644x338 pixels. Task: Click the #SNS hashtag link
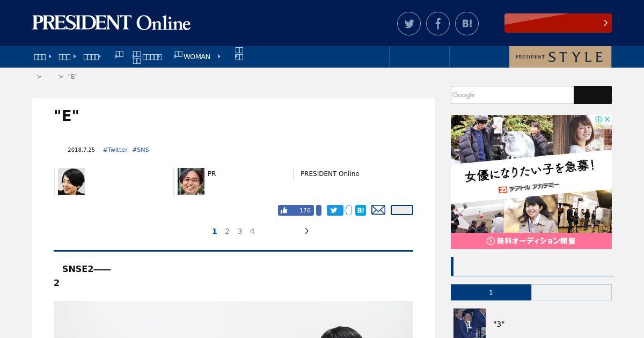point(141,150)
